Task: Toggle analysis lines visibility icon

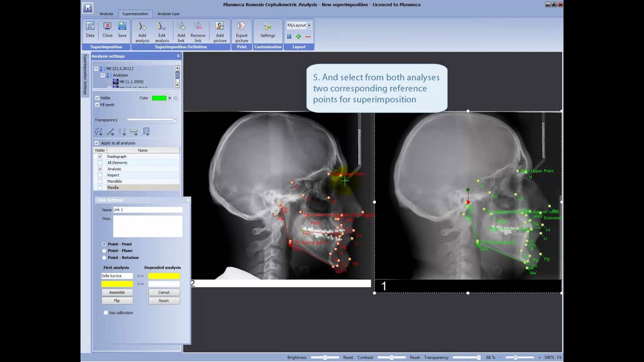Action: [x=110, y=132]
